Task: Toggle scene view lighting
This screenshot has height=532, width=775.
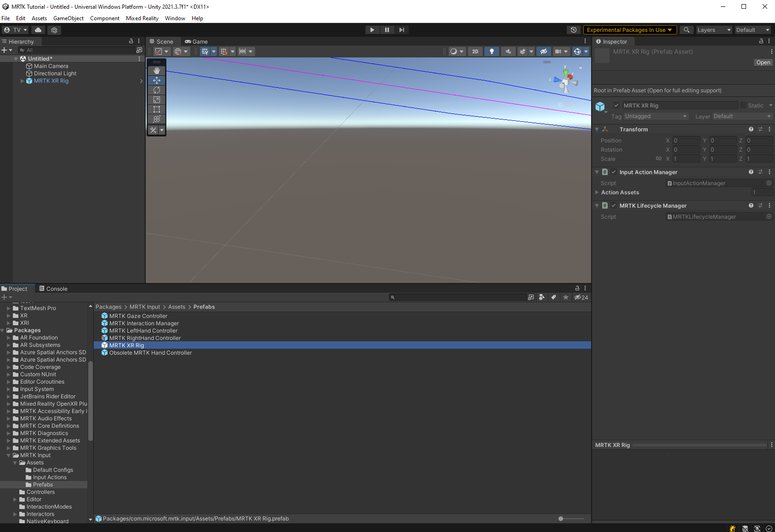Action: 492,51
